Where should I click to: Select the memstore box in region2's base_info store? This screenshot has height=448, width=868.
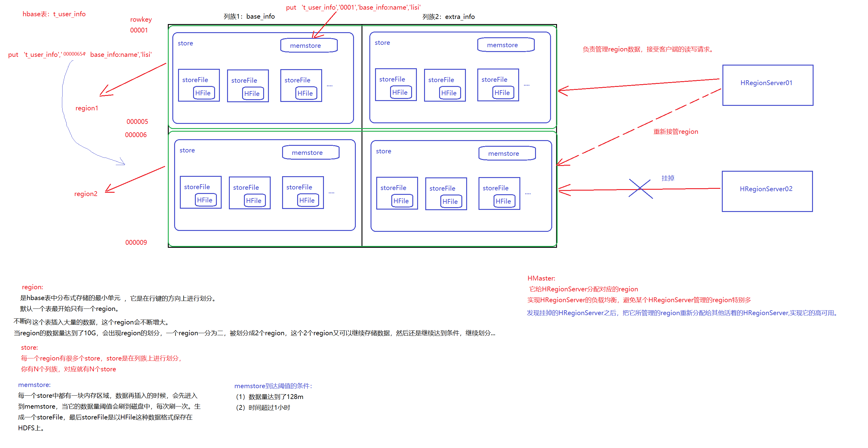click(x=310, y=152)
